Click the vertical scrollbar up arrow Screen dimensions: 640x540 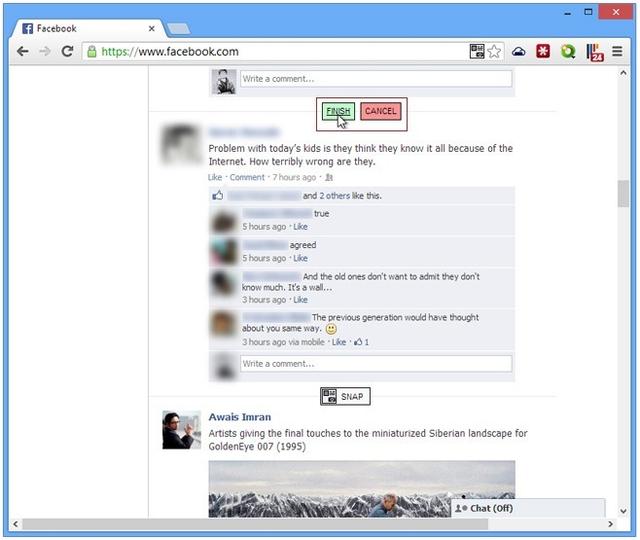coord(623,73)
